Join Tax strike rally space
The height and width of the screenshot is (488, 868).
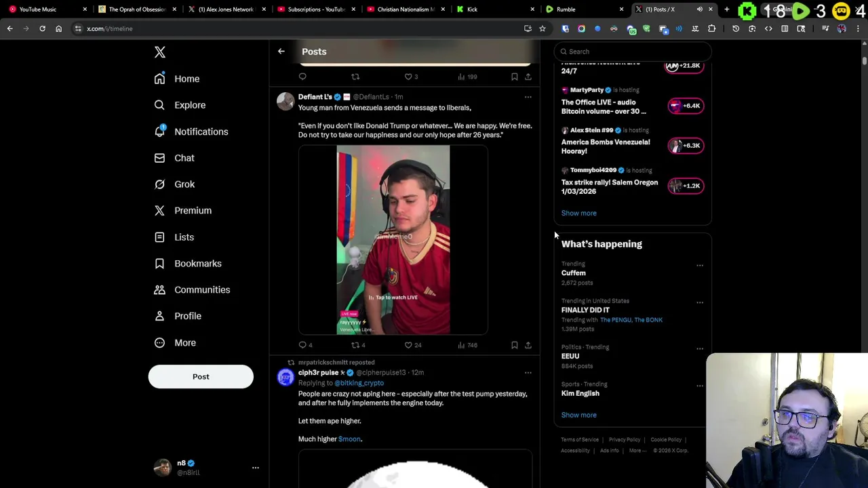[x=686, y=186]
